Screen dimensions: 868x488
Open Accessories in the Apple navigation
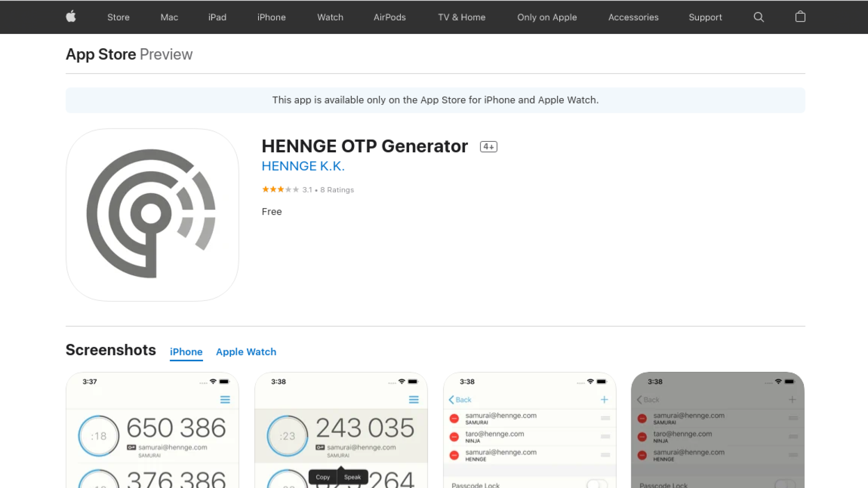coord(633,17)
